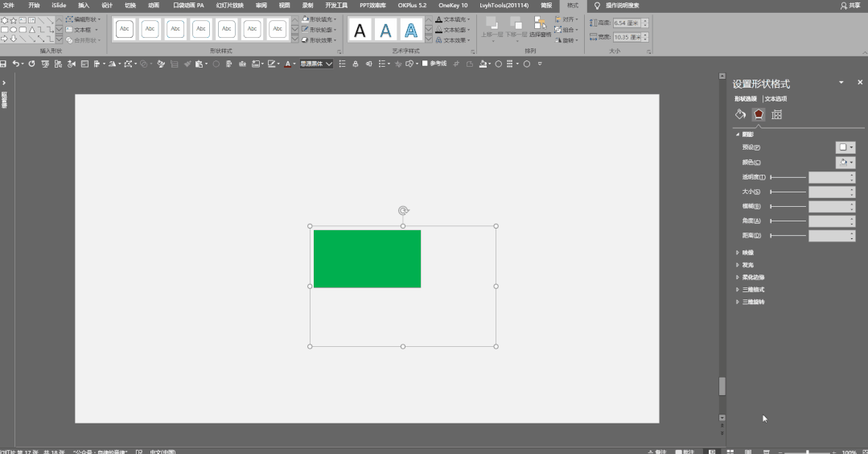Switch to the 动画 (Animations) tab
Screen dimensions: 868x454
tap(154, 5)
